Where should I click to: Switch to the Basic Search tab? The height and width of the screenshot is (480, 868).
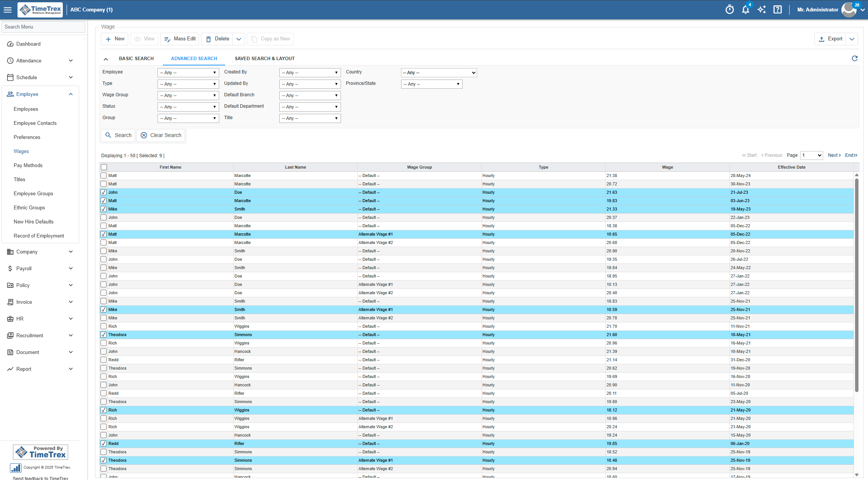click(x=136, y=58)
